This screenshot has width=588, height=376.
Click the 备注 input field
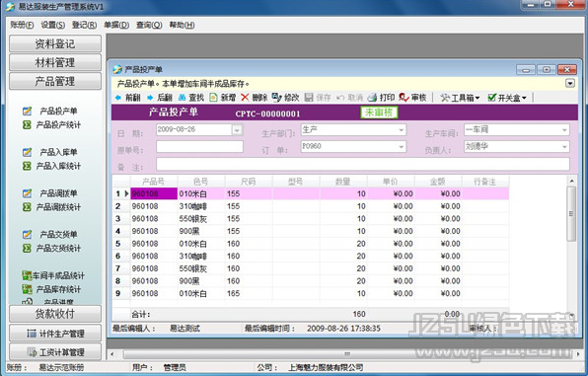coord(363,164)
